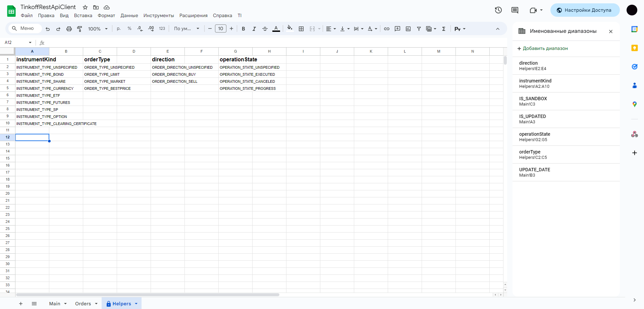The height and width of the screenshot is (309, 644).
Task: Format as currency in rubles
Action: (119, 29)
